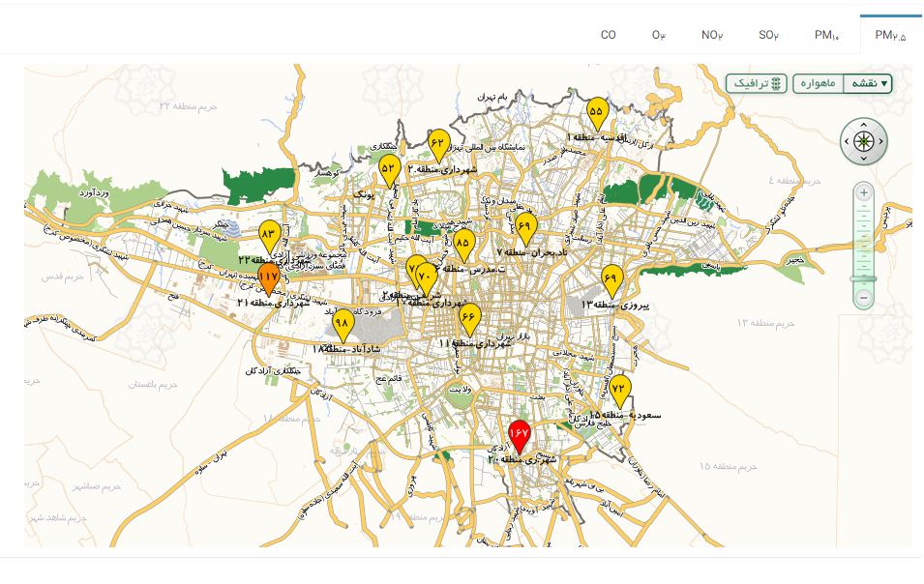Click the بام تهران map label
The width and height of the screenshot is (924, 584).
492,96
